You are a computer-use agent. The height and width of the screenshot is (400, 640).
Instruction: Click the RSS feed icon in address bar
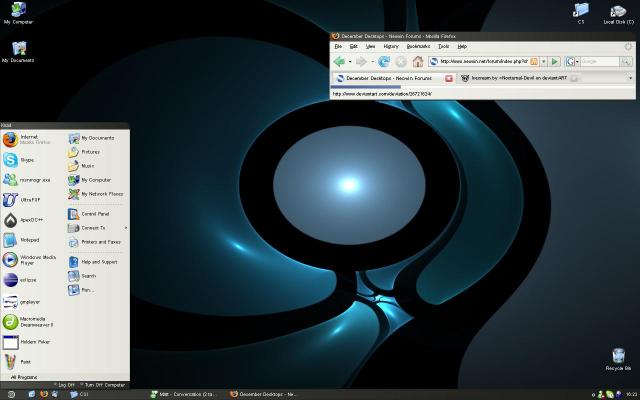click(534, 62)
